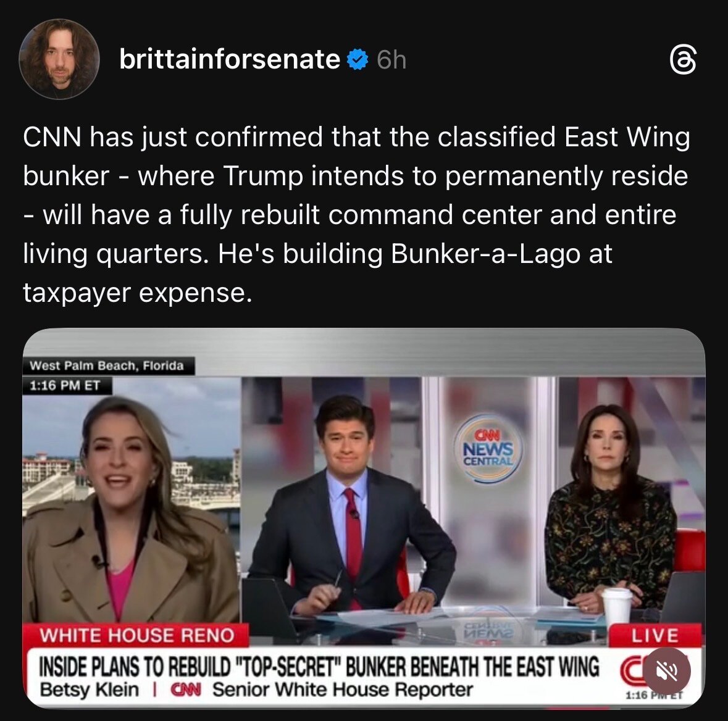Open brittainforsenate profile picture
This screenshot has height=721, width=728.
59,59
